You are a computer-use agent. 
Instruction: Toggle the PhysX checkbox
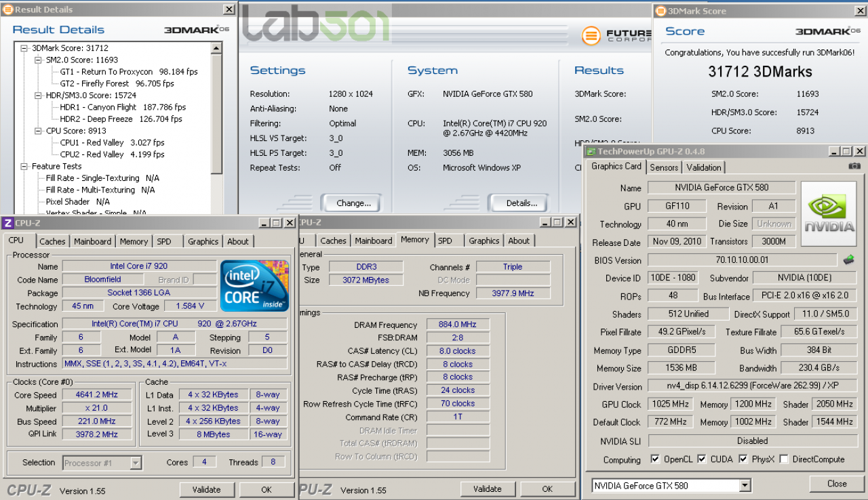pyautogui.click(x=743, y=459)
